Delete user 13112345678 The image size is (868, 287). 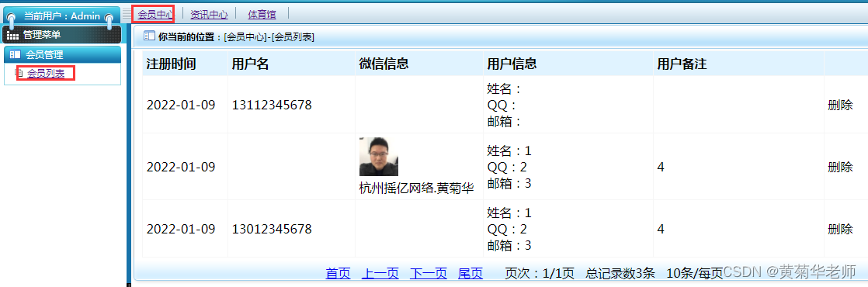point(840,105)
